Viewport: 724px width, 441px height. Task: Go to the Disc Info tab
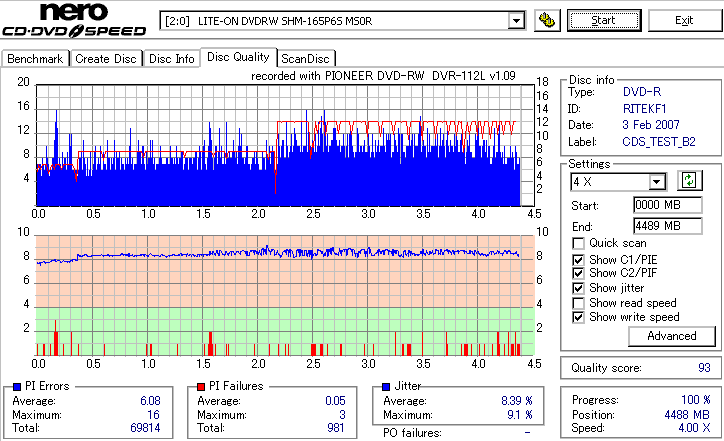point(171,59)
